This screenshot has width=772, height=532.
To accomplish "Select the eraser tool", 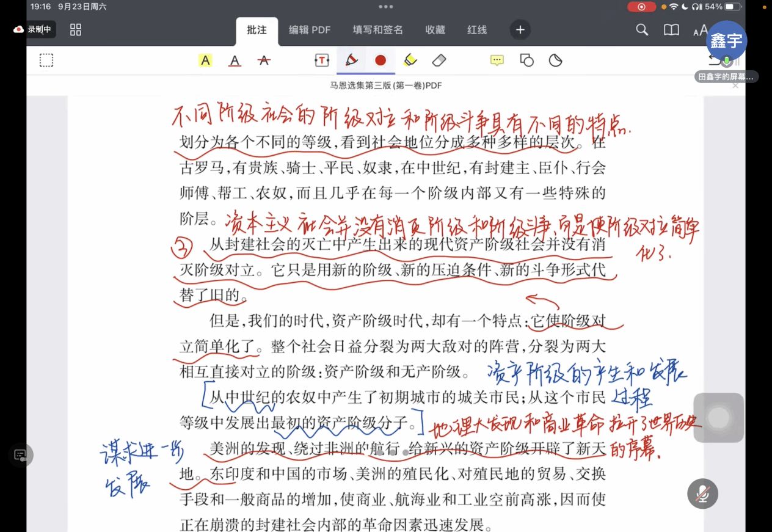I will coord(439,60).
